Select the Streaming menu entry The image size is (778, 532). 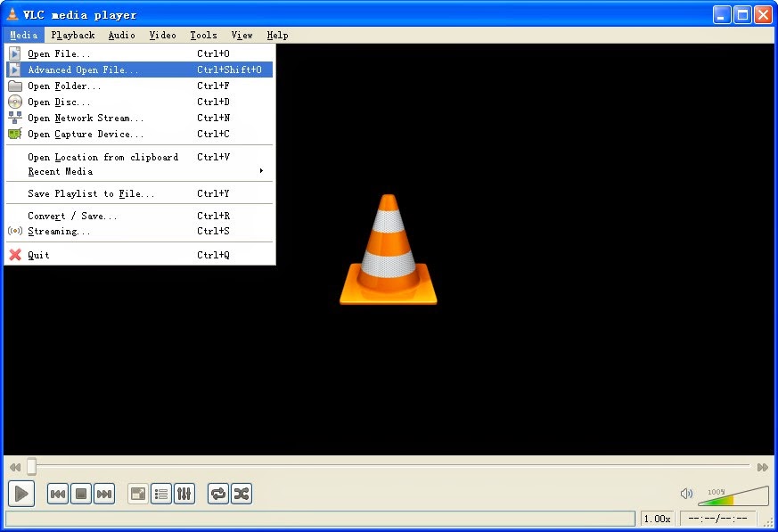click(x=139, y=231)
